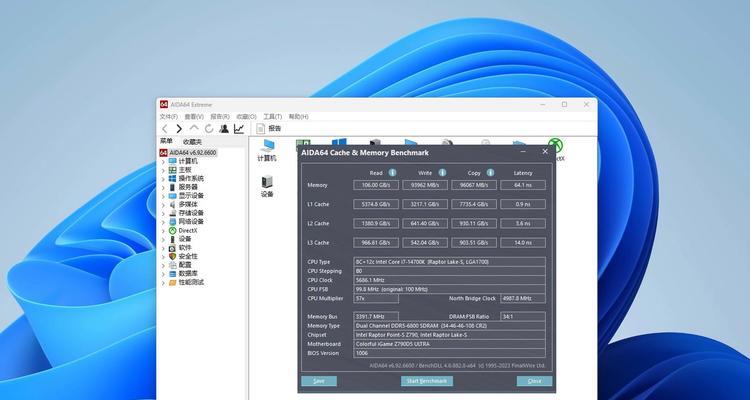
Task: Expand the 服务器 tree node chevron
Action: [163, 188]
